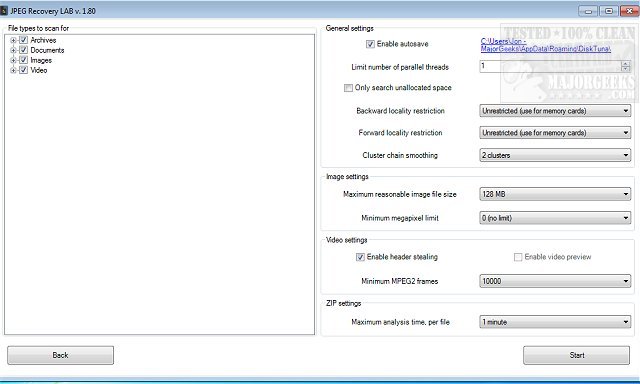Screen dimensions: 640x384
Task: Click the parallel threads number field
Action: click(550, 66)
